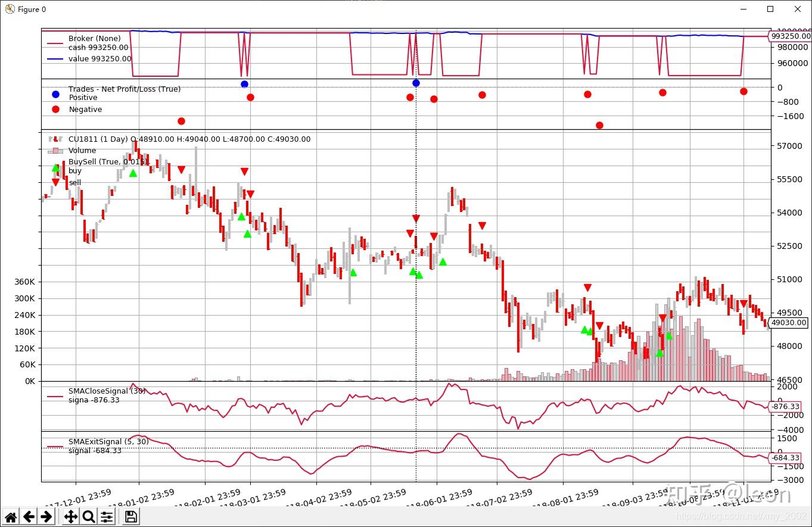Open the configure subplots sliders icon
The height and width of the screenshot is (527, 812).
(107, 516)
